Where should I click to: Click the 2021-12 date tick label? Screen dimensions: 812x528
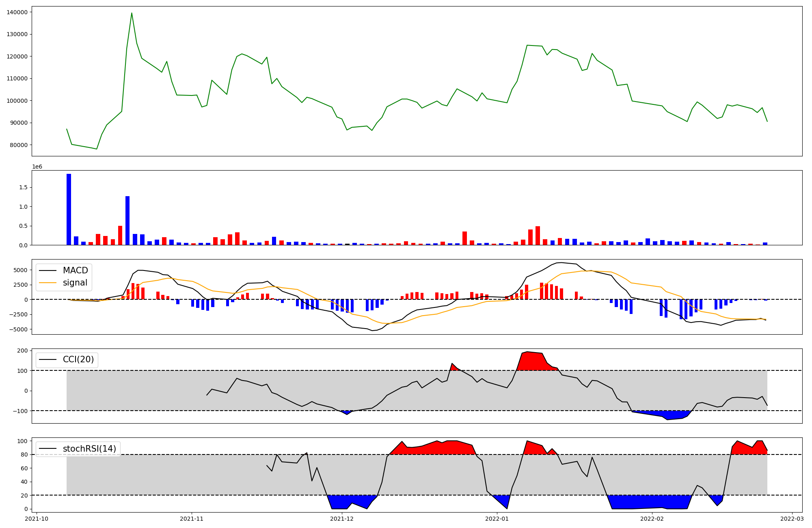pyautogui.click(x=342, y=519)
